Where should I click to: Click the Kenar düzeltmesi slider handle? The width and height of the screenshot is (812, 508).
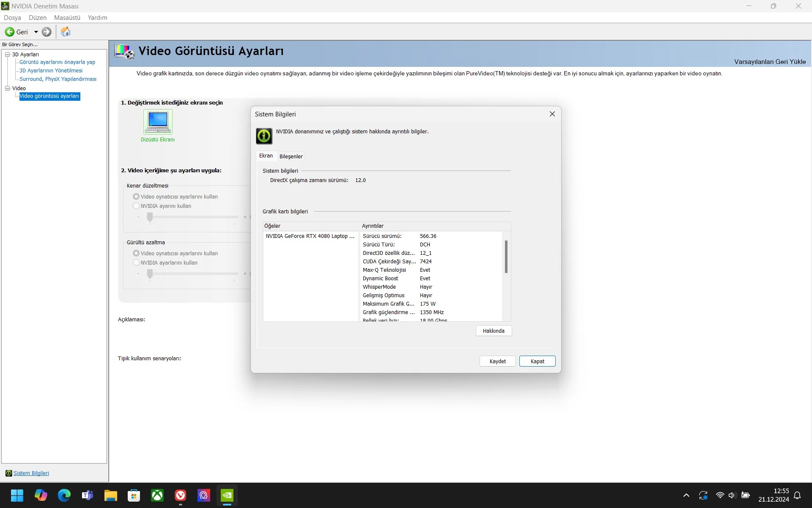point(150,217)
